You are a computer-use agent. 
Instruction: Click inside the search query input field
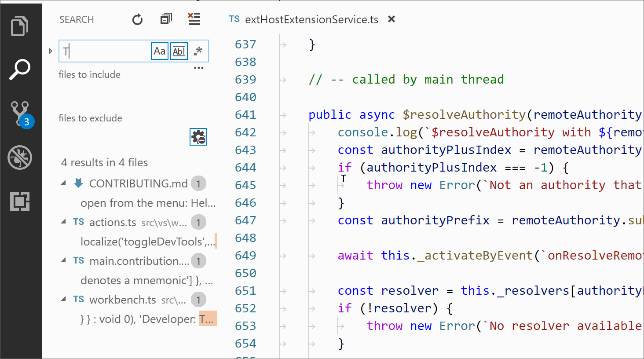tap(106, 51)
